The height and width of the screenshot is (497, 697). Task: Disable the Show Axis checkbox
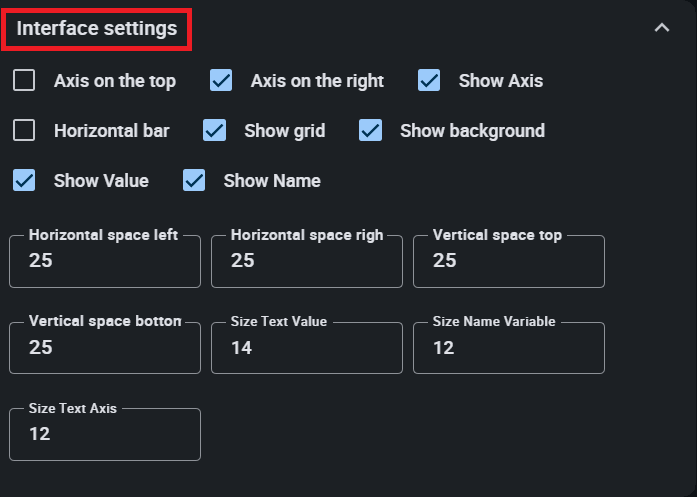[429, 81]
